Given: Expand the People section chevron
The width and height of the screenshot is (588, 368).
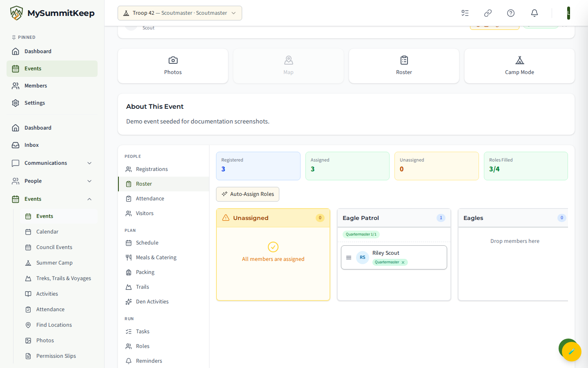Looking at the screenshot, I should pyautogui.click(x=89, y=181).
